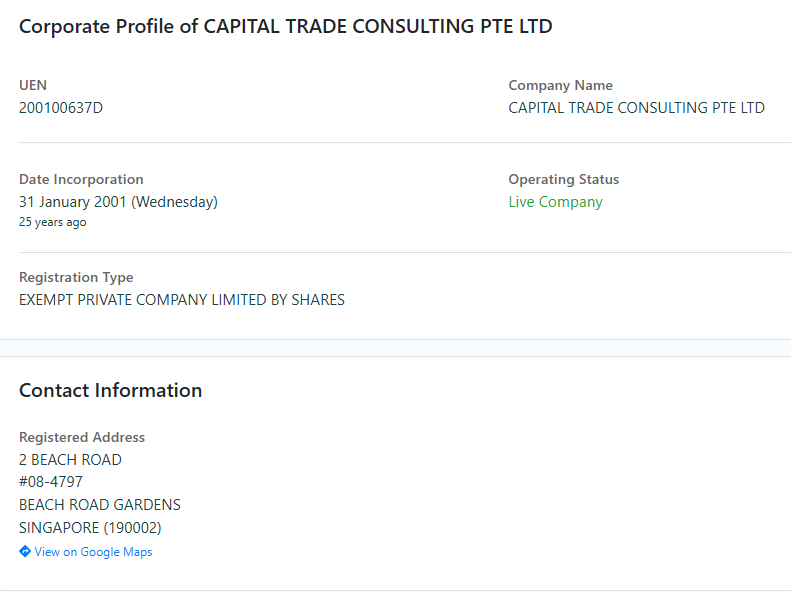Click the Registered Address label
The width and height of the screenshot is (791, 591).
82,437
